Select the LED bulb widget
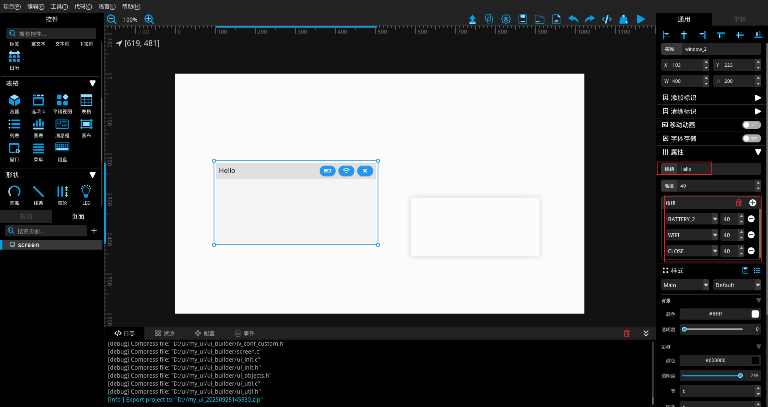Screen dimensions: 768x407 pos(86,194)
